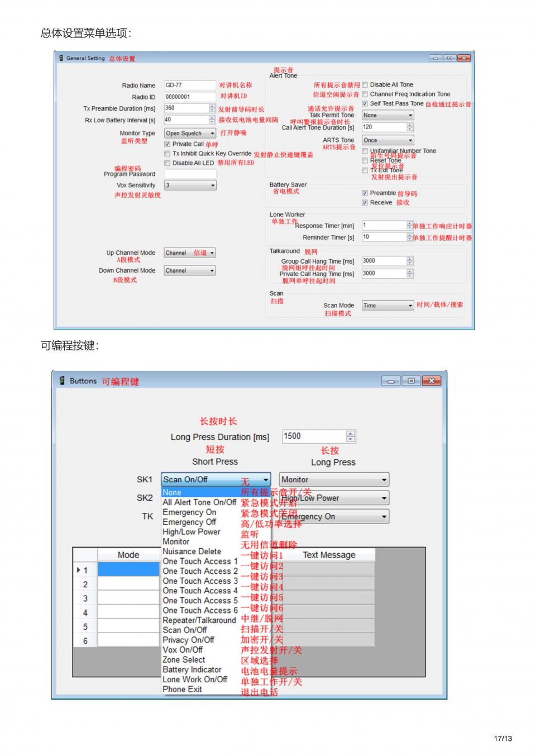
Task: Maximize the General Setting window
Action: coord(449,58)
